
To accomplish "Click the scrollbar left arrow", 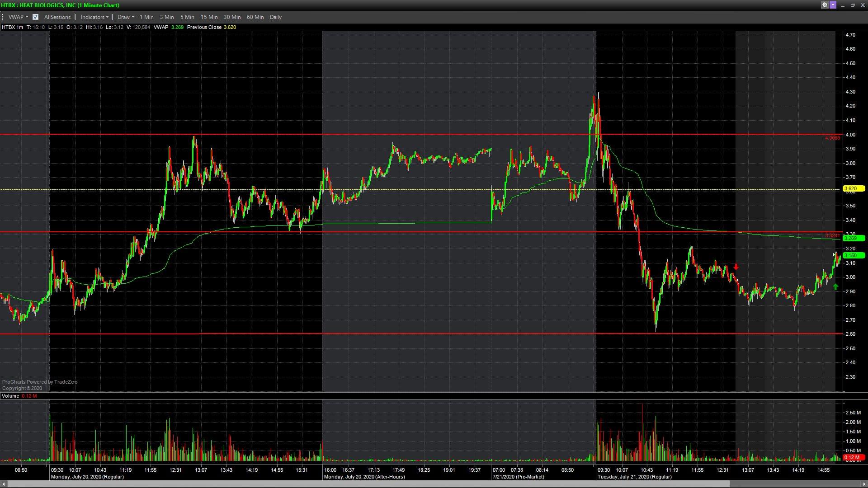I will click(x=4, y=484).
